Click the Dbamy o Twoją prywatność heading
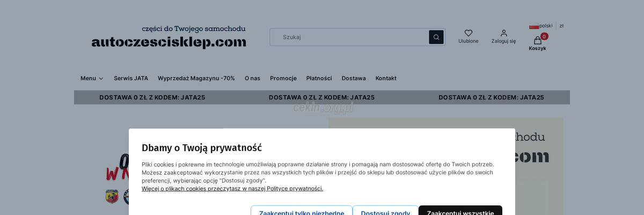 tap(202, 148)
